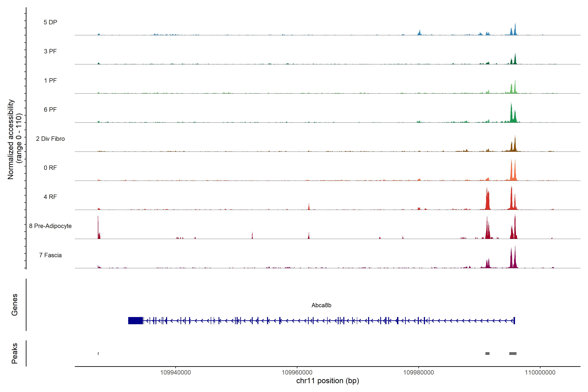Click the 110000000 axis tick label
588x392 pixels.
(540, 373)
